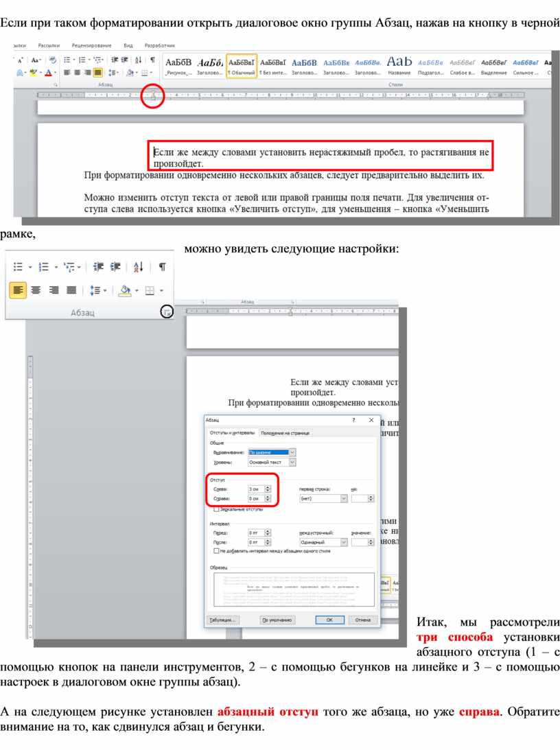Click highlighted Justify button in top ribbon

point(97,73)
